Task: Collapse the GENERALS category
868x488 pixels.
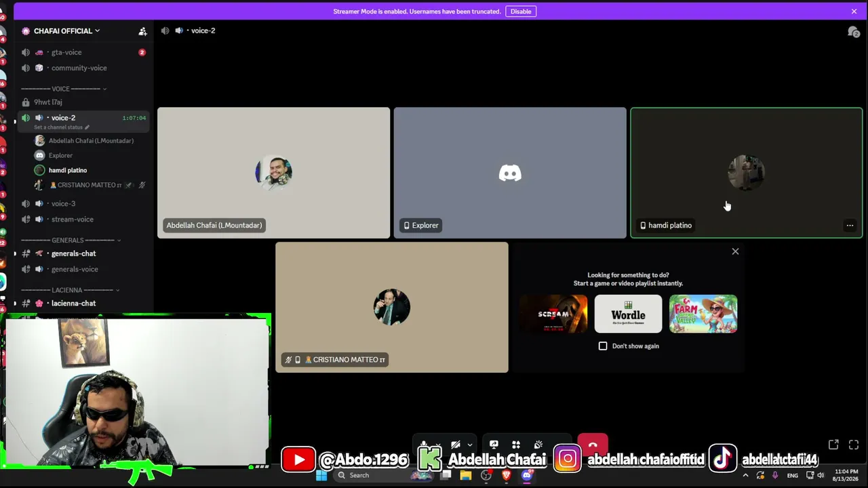Action: (71, 240)
